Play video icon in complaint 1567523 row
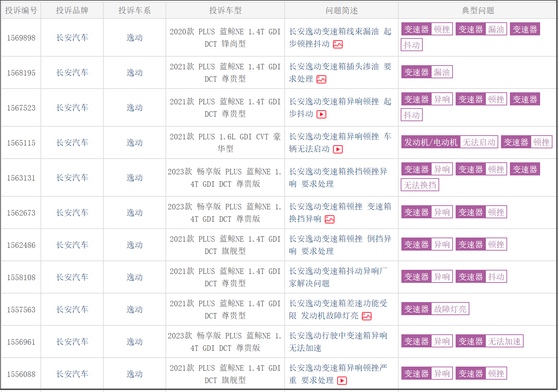The height and width of the screenshot is (392, 559). pyautogui.click(x=321, y=114)
